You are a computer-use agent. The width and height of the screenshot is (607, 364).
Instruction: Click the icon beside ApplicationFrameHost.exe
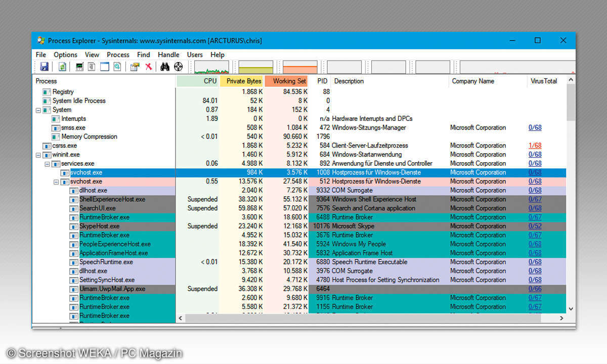(x=74, y=253)
